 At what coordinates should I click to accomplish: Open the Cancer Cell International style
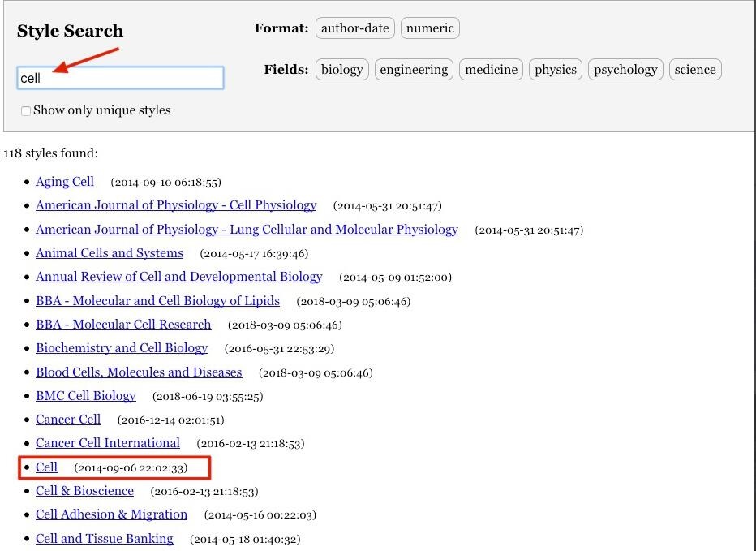pos(108,443)
